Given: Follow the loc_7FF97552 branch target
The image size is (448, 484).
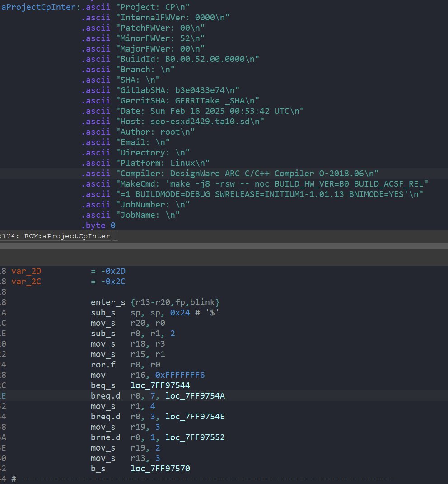Looking at the screenshot, I should click(195, 437).
